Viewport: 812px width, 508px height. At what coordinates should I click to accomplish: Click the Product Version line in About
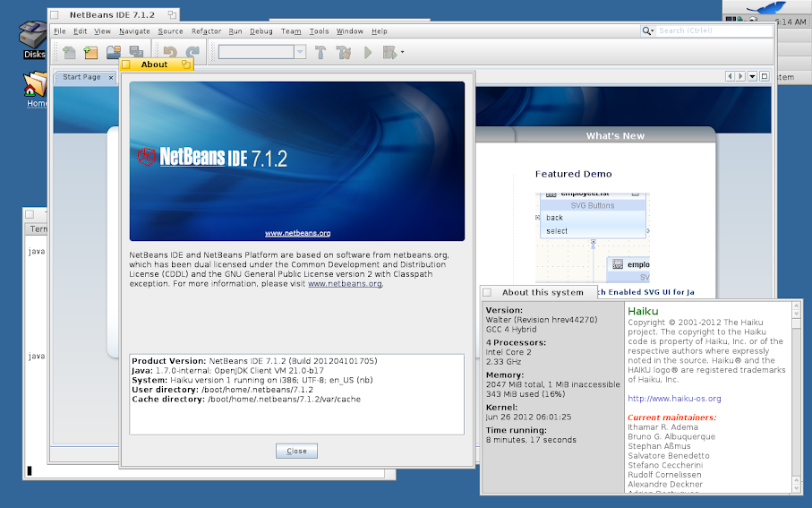pyautogui.click(x=254, y=361)
